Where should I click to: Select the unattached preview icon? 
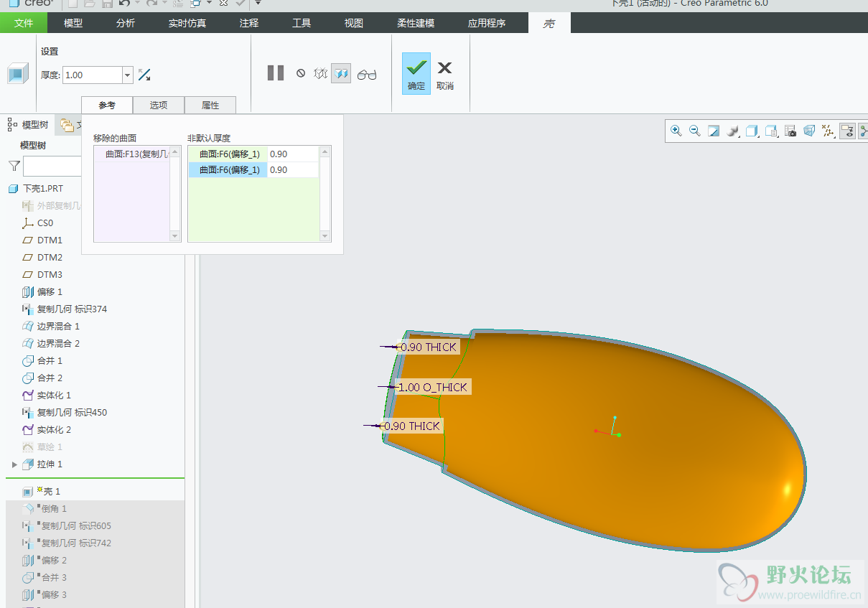pyautogui.click(x=321, y=73)
